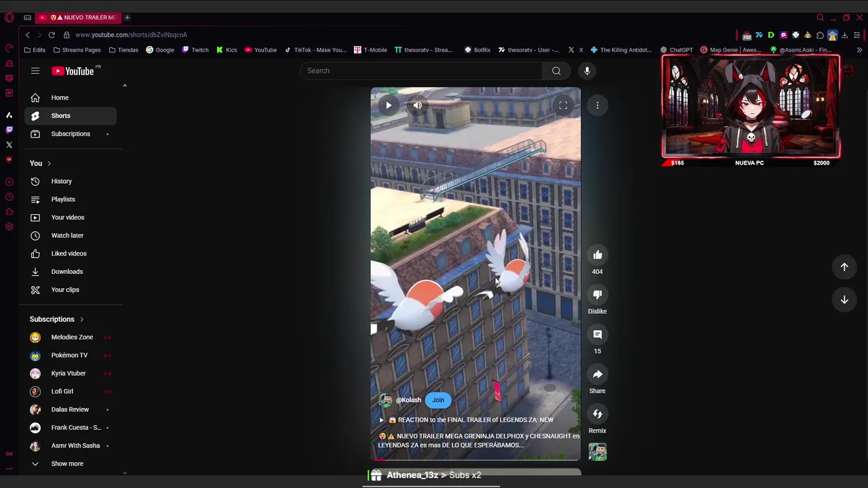The image size is (868, 488).
Task: Go to the next Short using down arrow
Action: 844,300
